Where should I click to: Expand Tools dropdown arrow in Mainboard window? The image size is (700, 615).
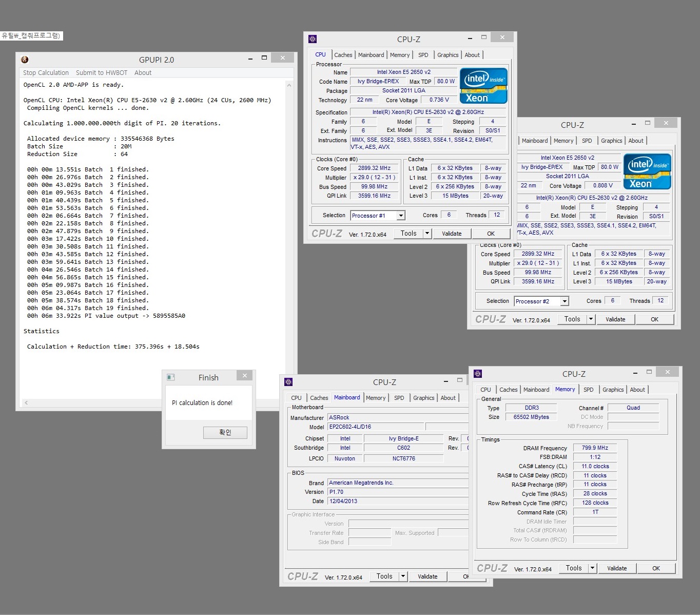pyautogui.click(x=403, y=576)
